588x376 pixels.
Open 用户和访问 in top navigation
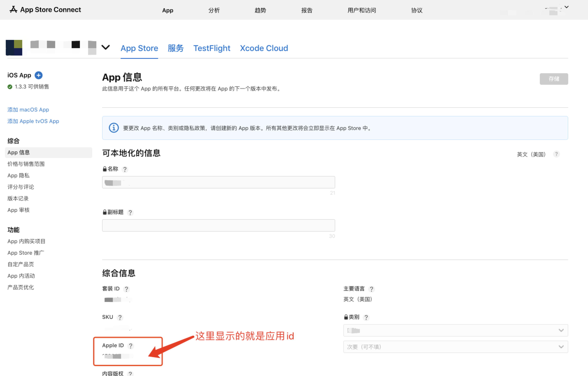(x=362, y=10)
